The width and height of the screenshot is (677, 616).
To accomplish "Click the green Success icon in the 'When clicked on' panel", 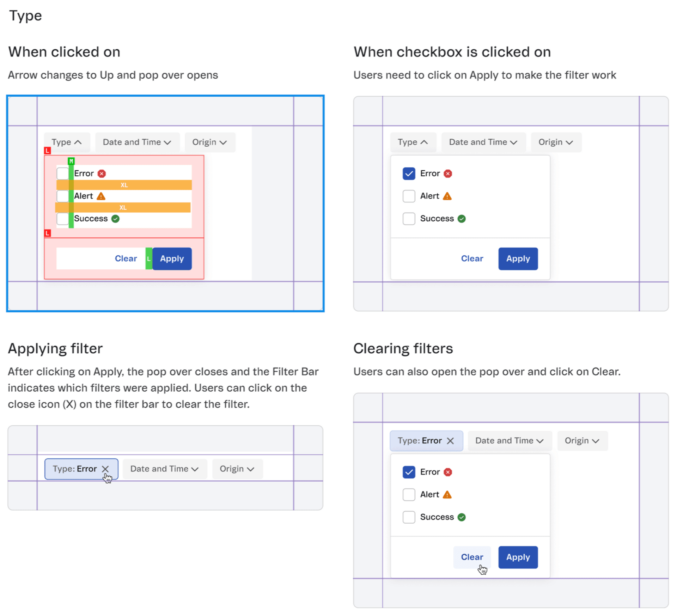I will pos(115,219).
